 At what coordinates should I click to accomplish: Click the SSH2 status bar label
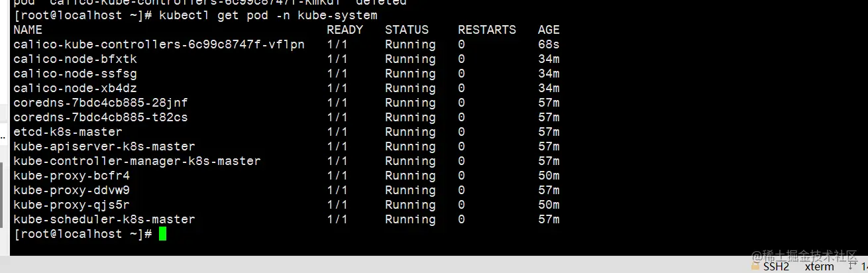click(x=776, y=266)
